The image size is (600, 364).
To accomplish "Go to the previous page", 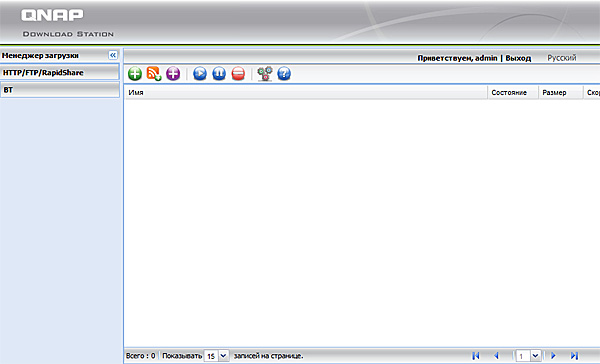I will coord(496,356).
